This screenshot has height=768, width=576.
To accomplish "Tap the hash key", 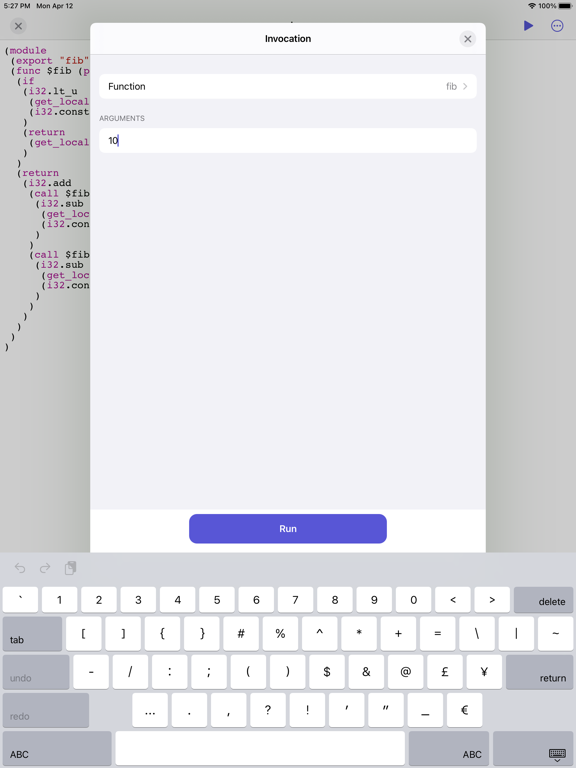I will tap(241, 633).
